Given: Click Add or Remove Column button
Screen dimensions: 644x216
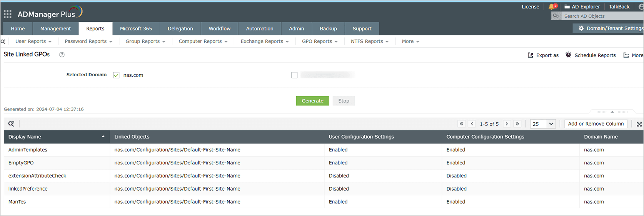Looking at the screenshot, I should tap(596, 124).
